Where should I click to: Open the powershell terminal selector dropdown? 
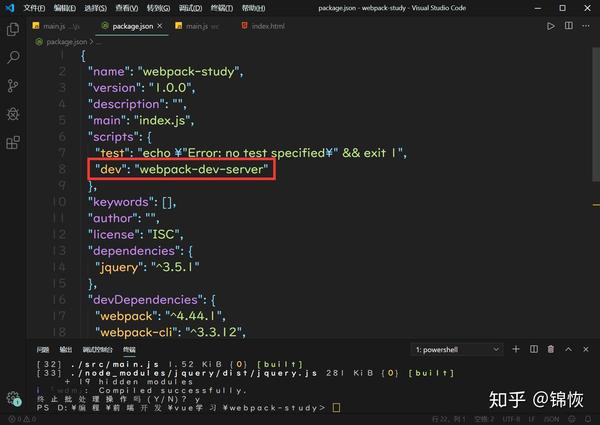click(x=457, y=349)
